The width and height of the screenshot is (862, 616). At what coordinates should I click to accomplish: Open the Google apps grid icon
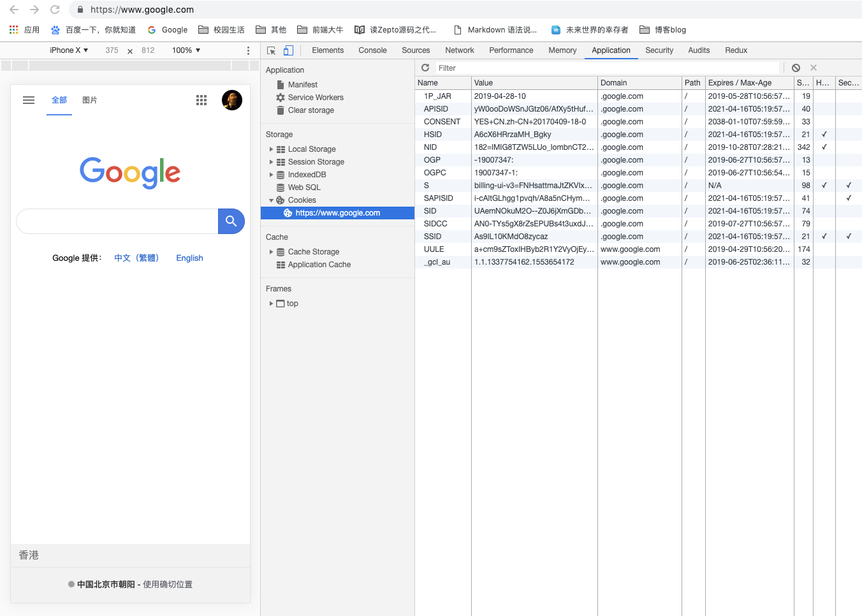[201, 100]
